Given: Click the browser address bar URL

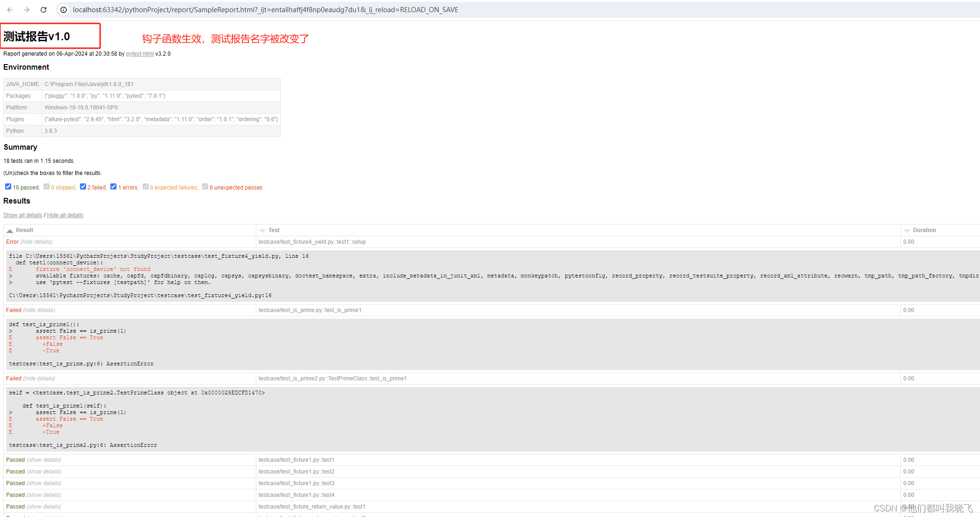Looking at the screenshot, I should coord(265,9).
